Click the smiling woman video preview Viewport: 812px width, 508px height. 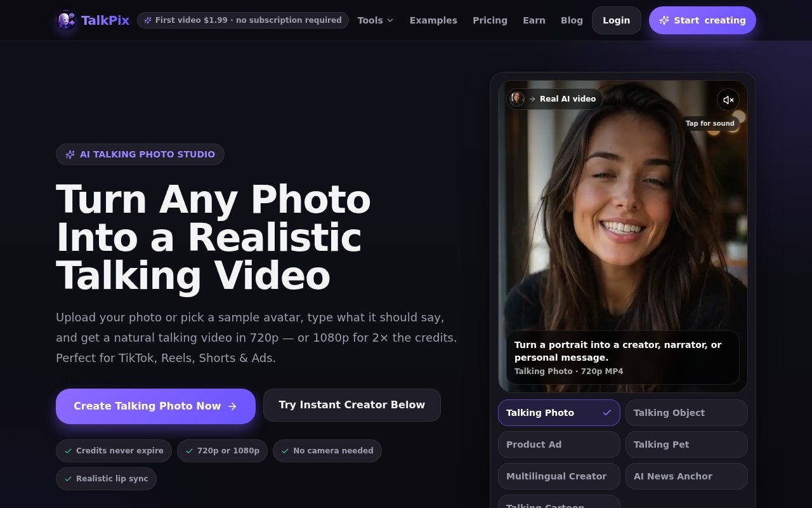[623, 236]
